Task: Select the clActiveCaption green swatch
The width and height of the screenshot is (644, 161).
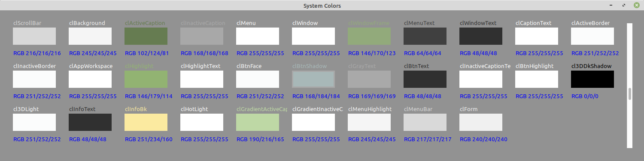Action: coord(146,36)
